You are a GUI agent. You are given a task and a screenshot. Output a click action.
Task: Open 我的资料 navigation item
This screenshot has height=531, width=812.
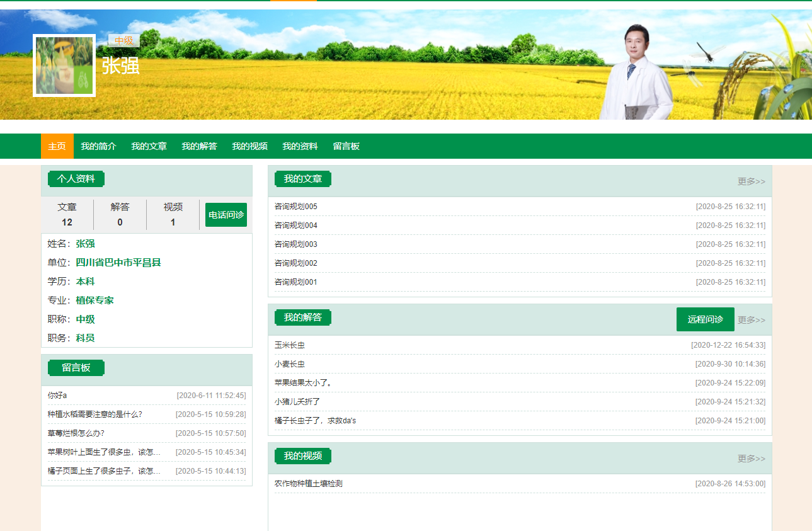(300, 146)
